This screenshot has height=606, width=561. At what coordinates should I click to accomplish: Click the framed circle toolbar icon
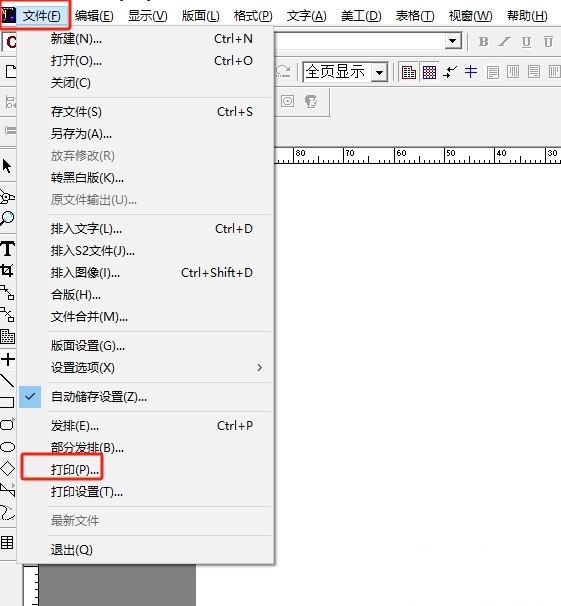[287, 102]
